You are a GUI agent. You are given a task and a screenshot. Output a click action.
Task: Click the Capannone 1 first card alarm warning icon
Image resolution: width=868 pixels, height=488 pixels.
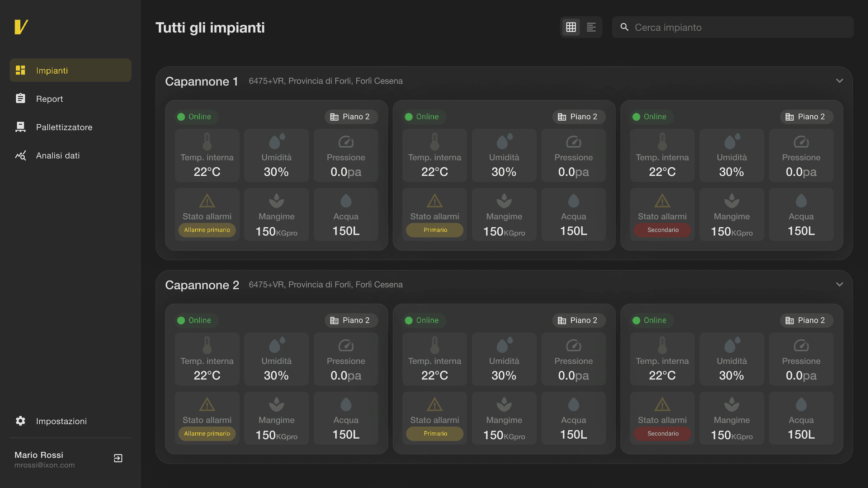click(207, 201)
